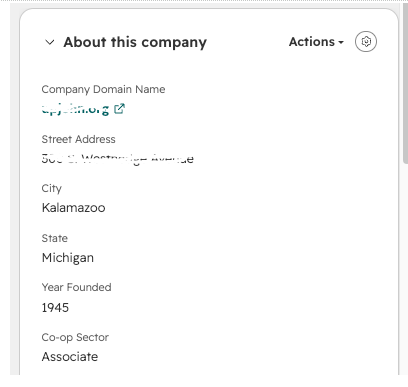Click the About this company heading

(135, 42)
